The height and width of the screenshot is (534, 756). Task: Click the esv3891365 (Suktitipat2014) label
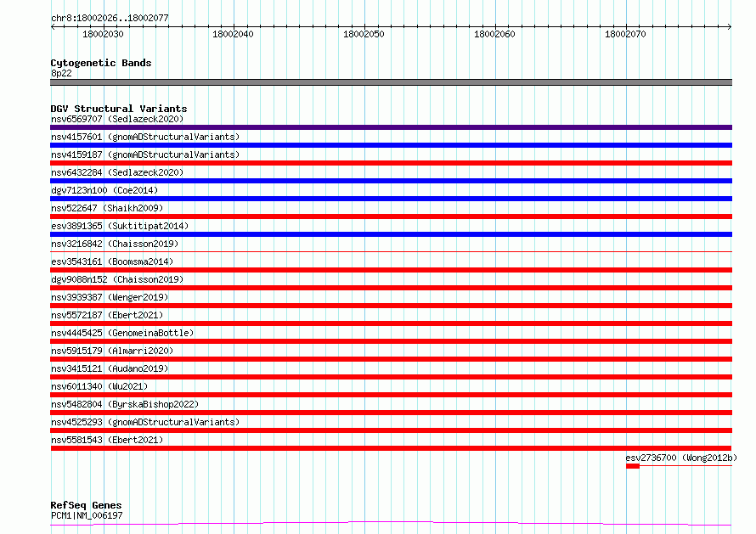(x=120, y=226)
